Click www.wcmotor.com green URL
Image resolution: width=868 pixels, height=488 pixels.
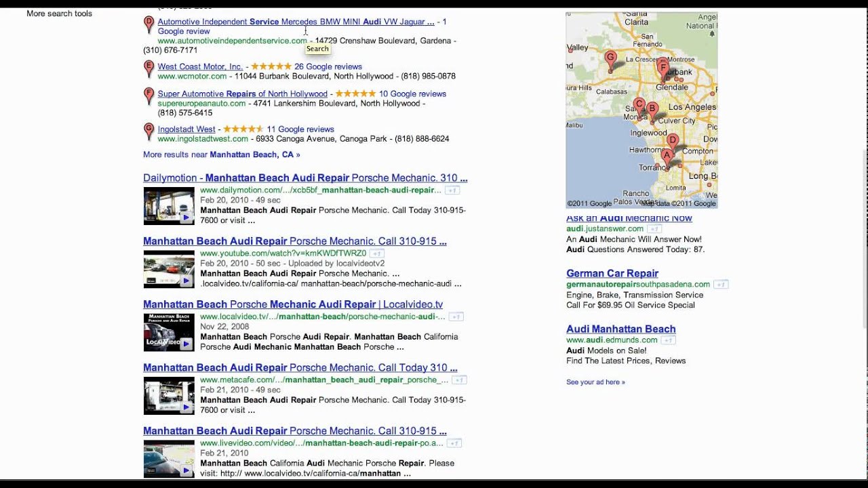(192, 76)
